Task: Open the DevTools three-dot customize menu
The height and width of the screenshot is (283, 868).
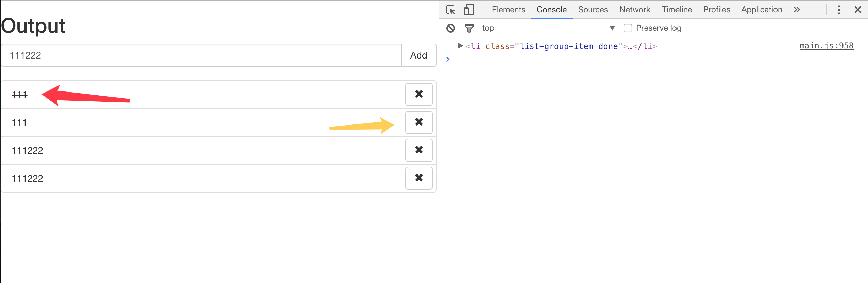Action: click(839, 10)
